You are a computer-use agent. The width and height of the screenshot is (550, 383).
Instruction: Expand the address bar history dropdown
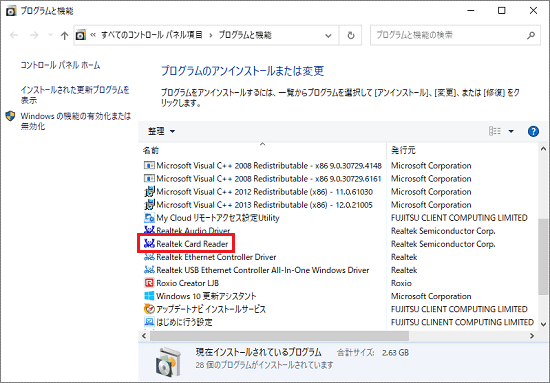click(328, 35)
